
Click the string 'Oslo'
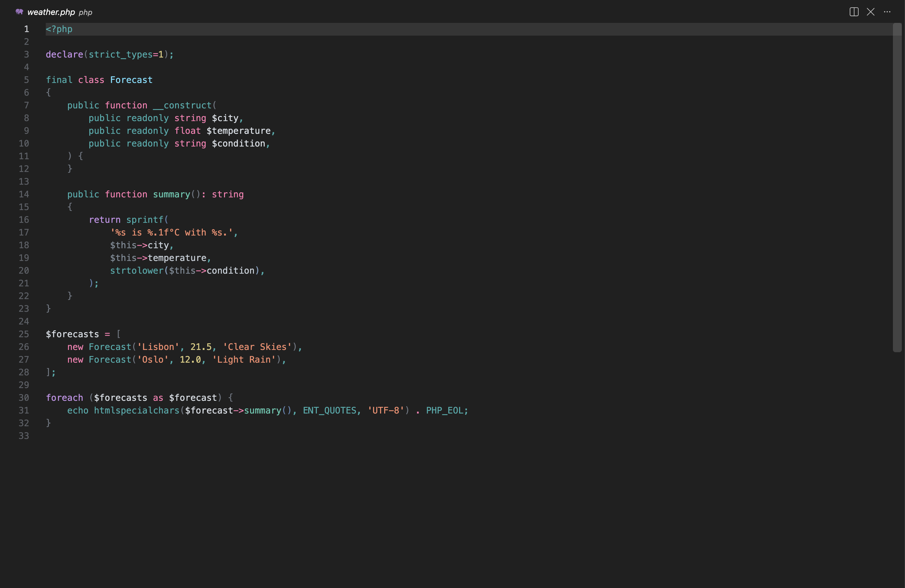click(x=153, y=360)
